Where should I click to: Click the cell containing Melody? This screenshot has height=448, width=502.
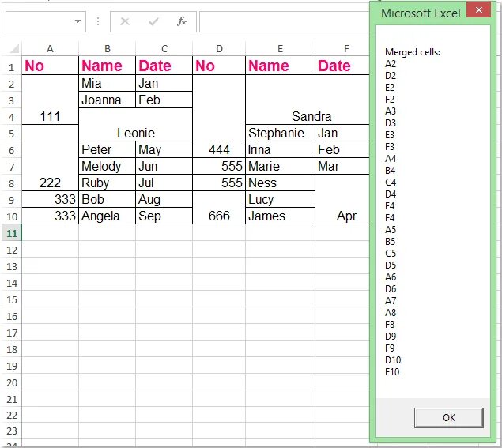coord(108,166)
